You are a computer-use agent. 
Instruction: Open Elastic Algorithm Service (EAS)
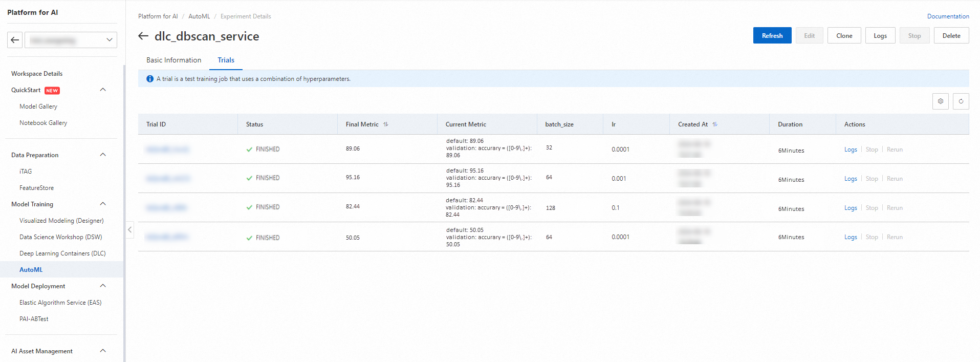(60, 303)
